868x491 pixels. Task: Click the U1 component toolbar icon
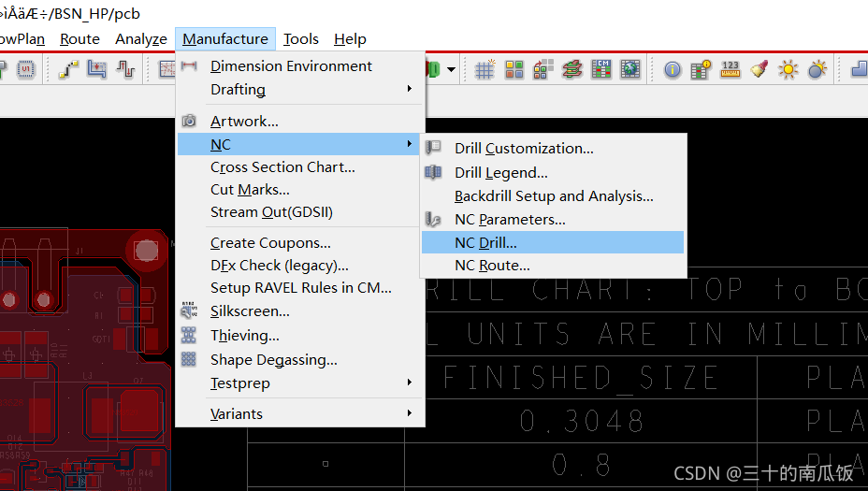pos(25,69)
